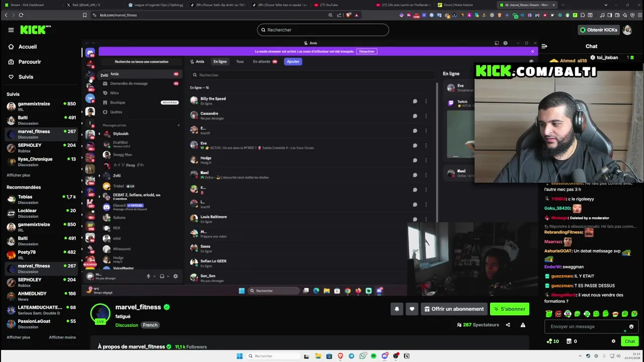This screenshot has width=644, height=362.
Task: Open the user avatar menu
Action: click(x=627, y=30)
